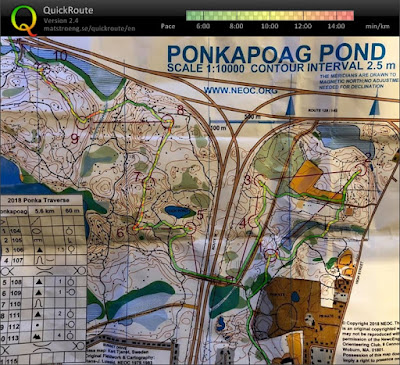Click the matstroeng.se/quickroute/en link text
Image resolution: width=400 pixels, height=365 pixels.
[89, 28]
